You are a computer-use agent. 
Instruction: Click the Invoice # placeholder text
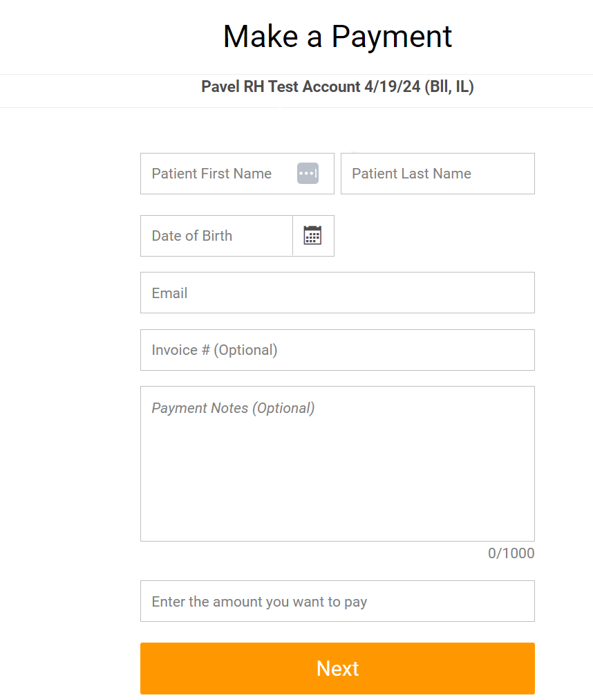point(215,350)
